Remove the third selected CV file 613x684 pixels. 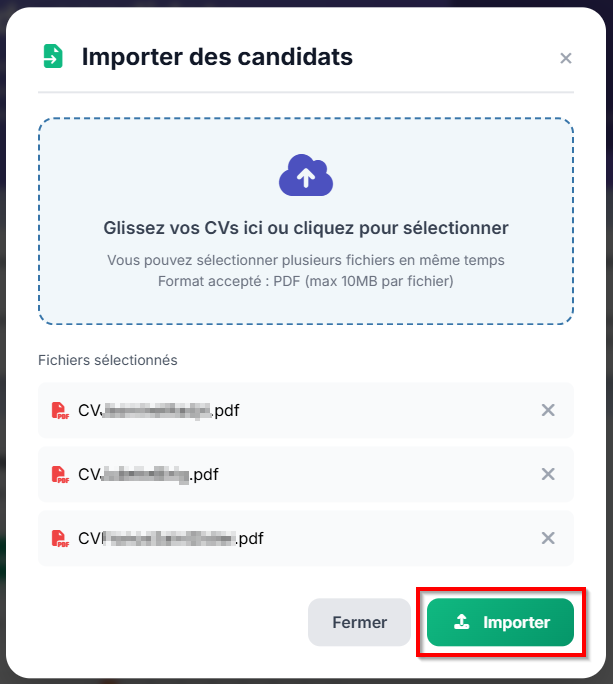548,538
